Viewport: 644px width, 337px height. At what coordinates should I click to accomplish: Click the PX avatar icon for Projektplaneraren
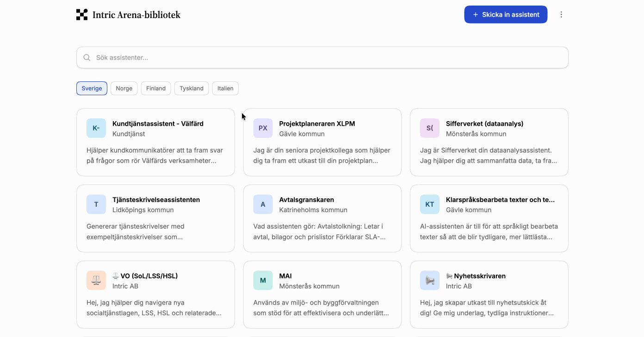[263, 128]
